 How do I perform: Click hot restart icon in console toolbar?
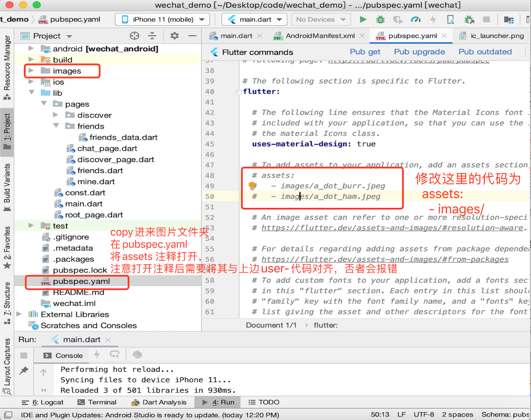(115, 354)
